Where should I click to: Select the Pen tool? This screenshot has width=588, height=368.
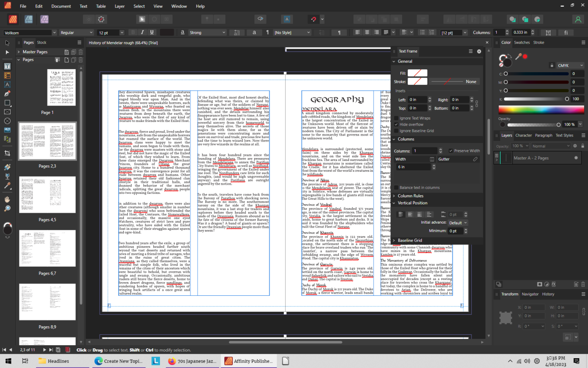pyautogui.click(x=7, y=94)
